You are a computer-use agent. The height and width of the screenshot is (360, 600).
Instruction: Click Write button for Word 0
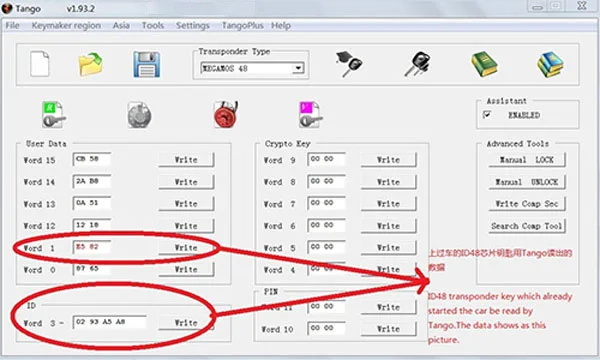click(186, 269)
